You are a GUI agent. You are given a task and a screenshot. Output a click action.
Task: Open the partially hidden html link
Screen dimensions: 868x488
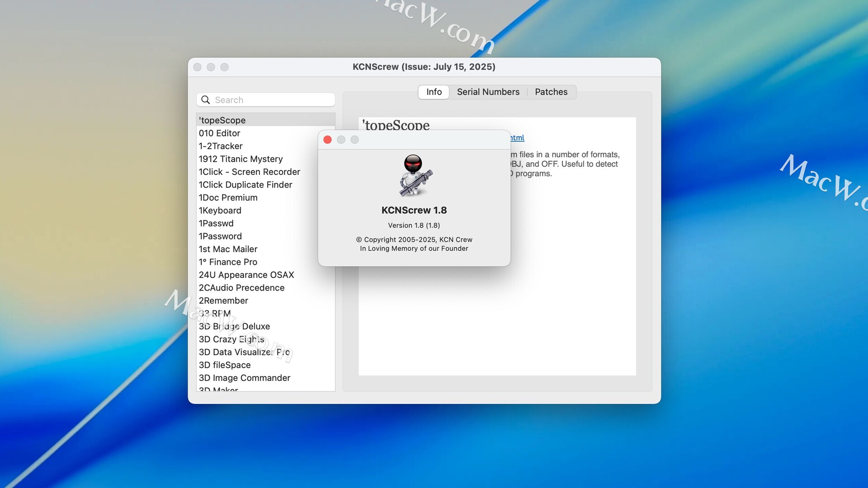(x=518, y=138)
